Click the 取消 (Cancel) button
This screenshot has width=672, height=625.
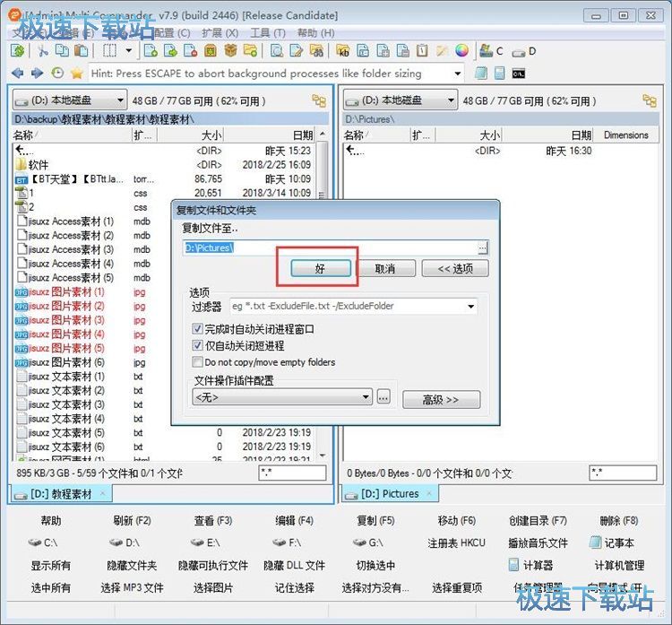click(x=385, y=268)
